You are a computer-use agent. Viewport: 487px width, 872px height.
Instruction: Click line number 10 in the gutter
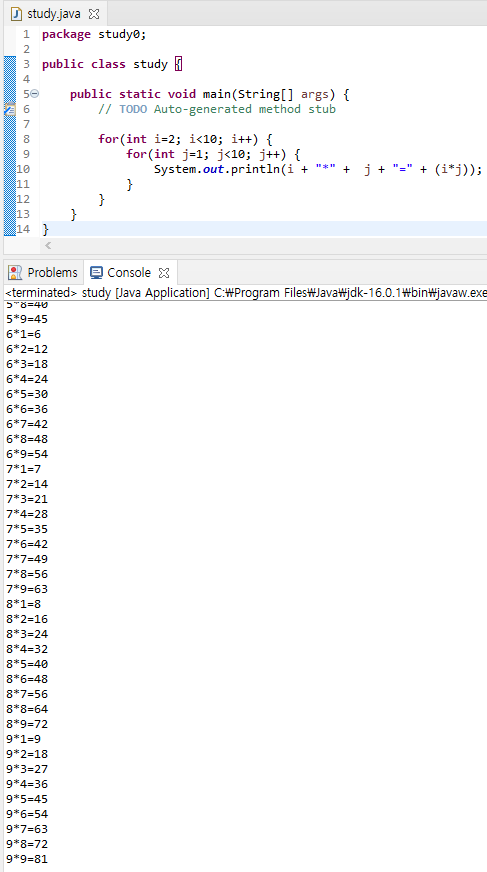tap(23, 169)
